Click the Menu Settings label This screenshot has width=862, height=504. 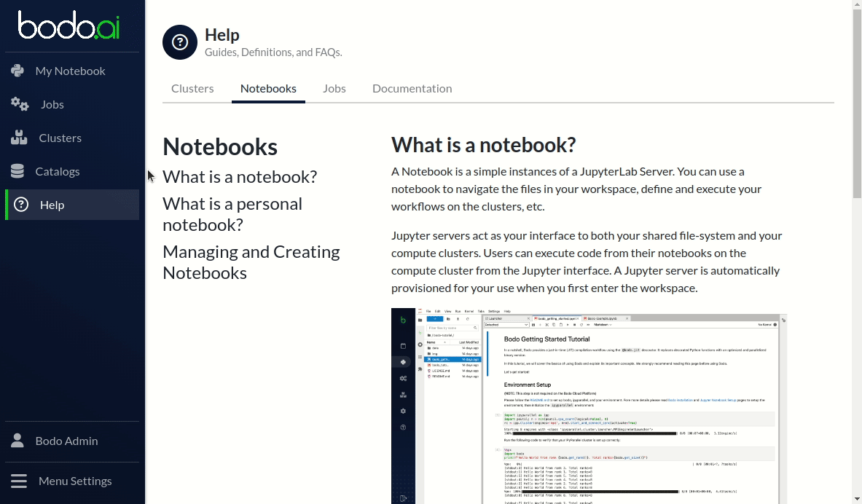[x=74, y=481]
